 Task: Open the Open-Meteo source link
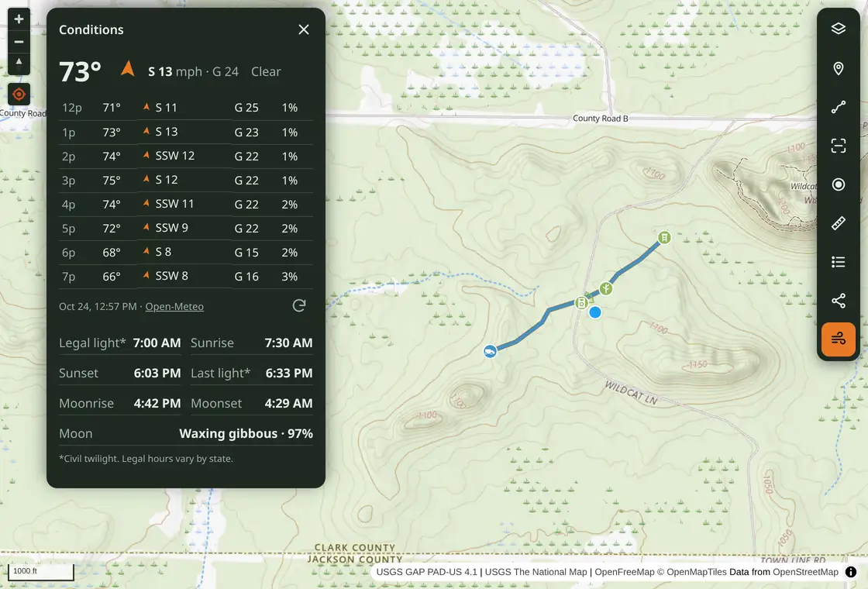tap(174, 307)
